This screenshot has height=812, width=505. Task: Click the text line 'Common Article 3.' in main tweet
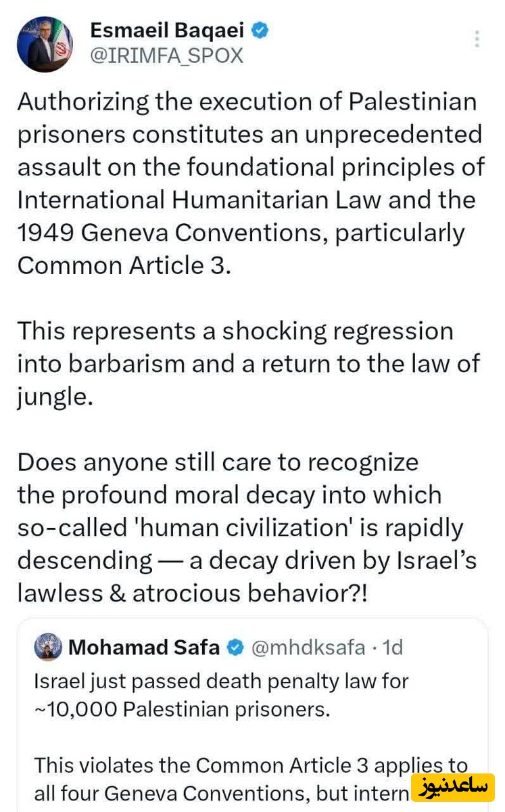pos(124,265)
